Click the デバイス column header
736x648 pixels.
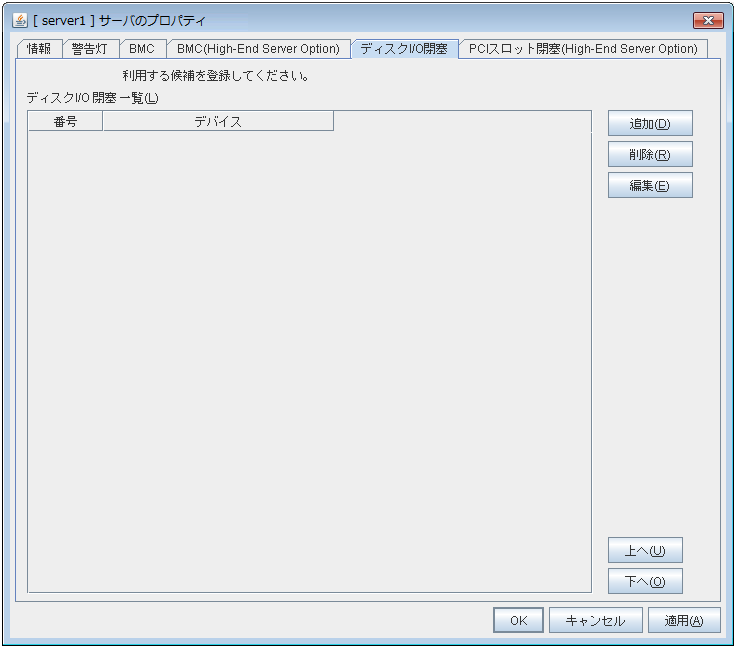218,122
